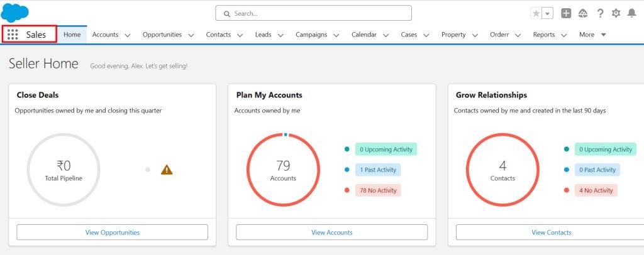Open the Cases tab
Viewport: 644px width, 255px height.
tap(409, 35)
